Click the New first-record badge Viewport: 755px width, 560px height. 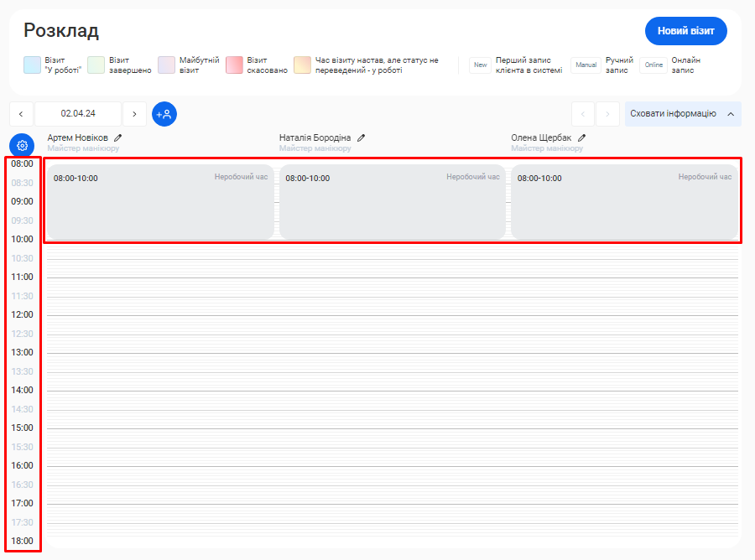point(480,65)
